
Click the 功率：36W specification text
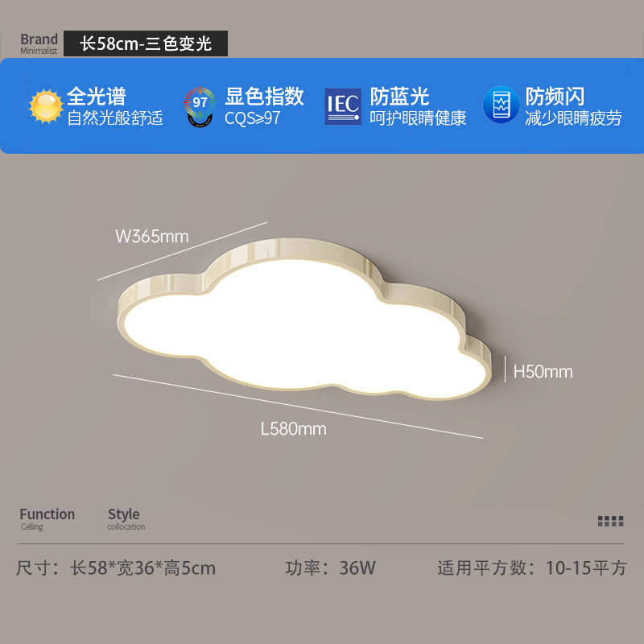point(330,568)
